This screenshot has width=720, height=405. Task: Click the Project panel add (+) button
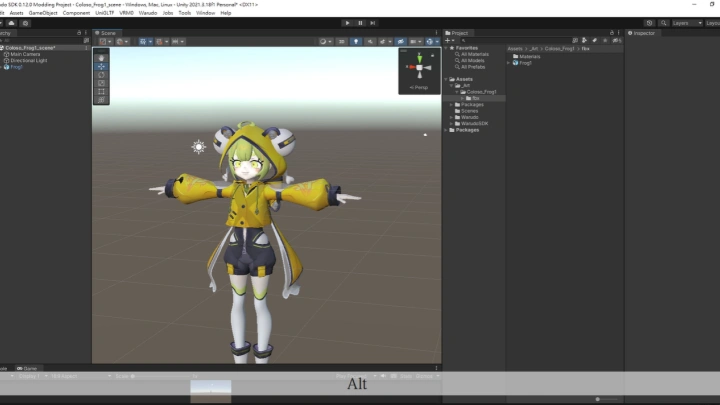click(449, 40)
